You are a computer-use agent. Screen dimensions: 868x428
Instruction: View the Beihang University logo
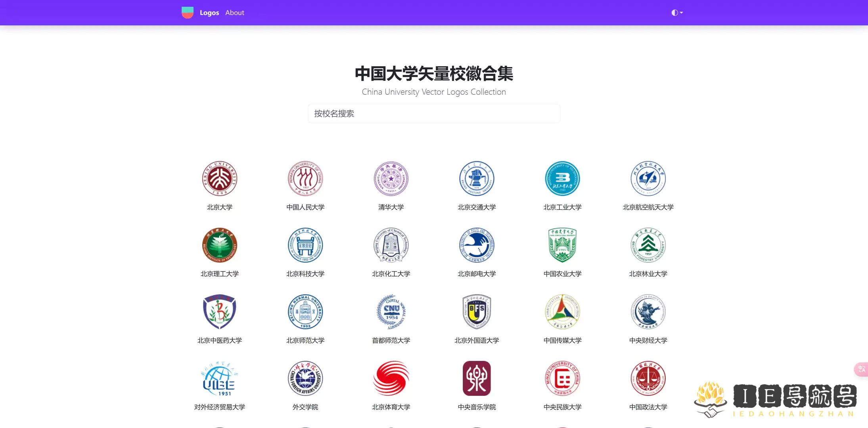(648, 179)
